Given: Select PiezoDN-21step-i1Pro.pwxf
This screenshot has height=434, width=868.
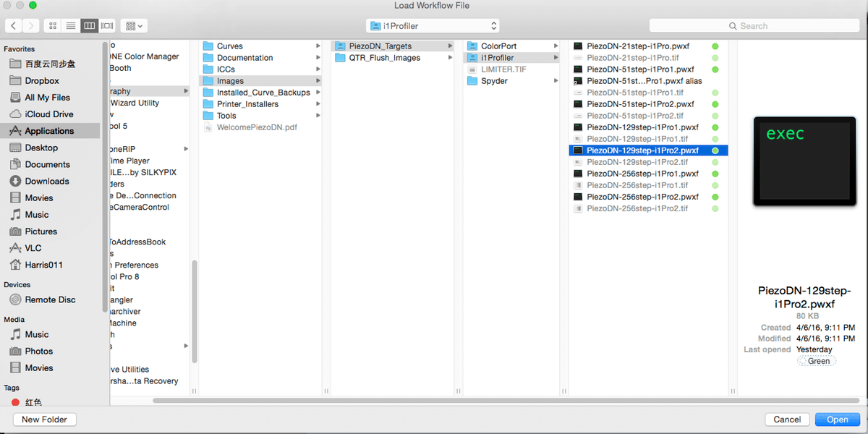Looking at the screenshot, I should click(x=638, y=46).
